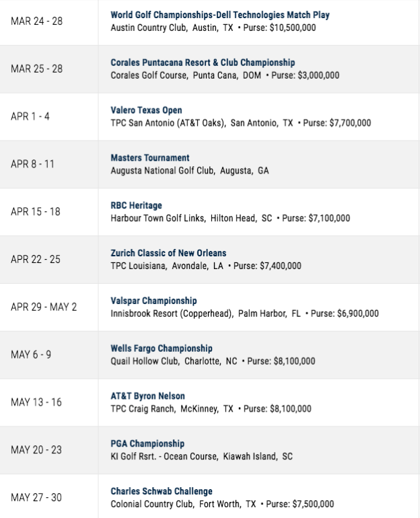
Task: Open the Wells Fargo Championship link
Action: 162,348
